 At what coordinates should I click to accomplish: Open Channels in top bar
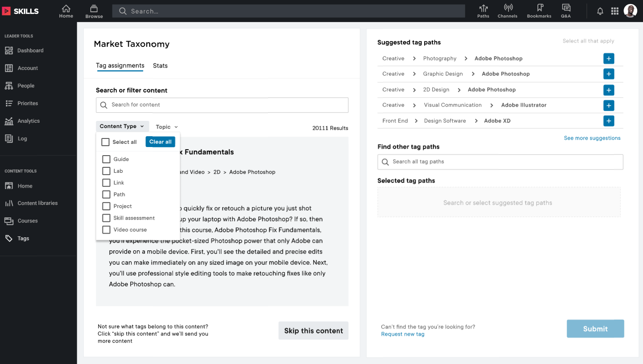click(508, 11)
